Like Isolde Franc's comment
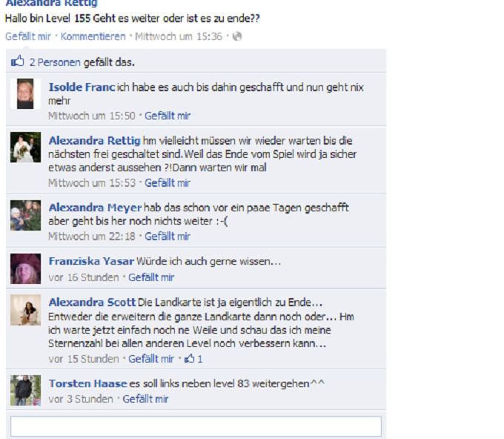 (168, 116)
